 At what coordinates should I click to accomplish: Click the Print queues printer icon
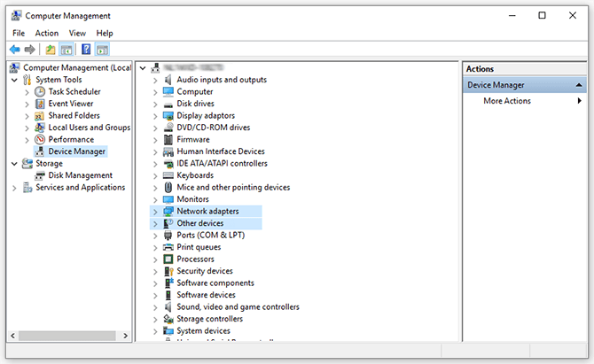pyautogui.click(x=168, y=247)
